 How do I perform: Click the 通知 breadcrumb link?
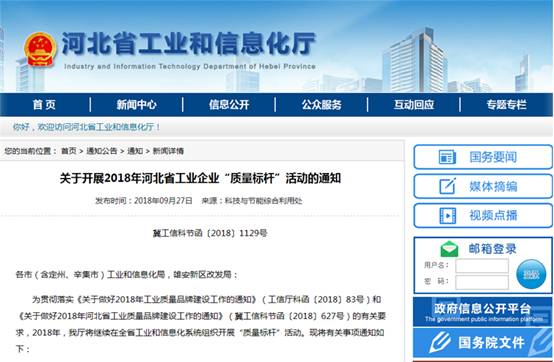pos(135,151)
